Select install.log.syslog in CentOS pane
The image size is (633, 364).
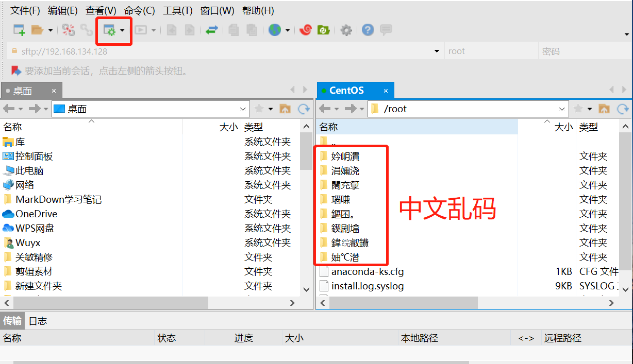(x=368, y=286)
